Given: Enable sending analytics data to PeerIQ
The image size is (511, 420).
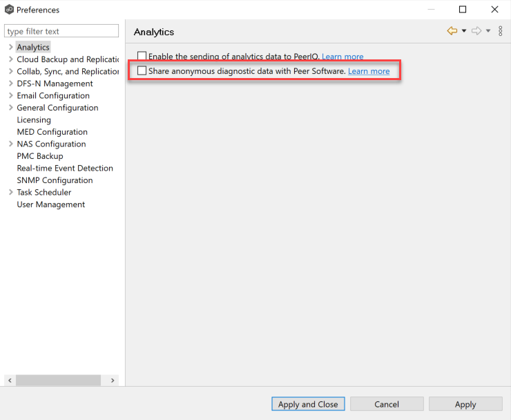Looking at the screenshot, I should tap(142, 57).
